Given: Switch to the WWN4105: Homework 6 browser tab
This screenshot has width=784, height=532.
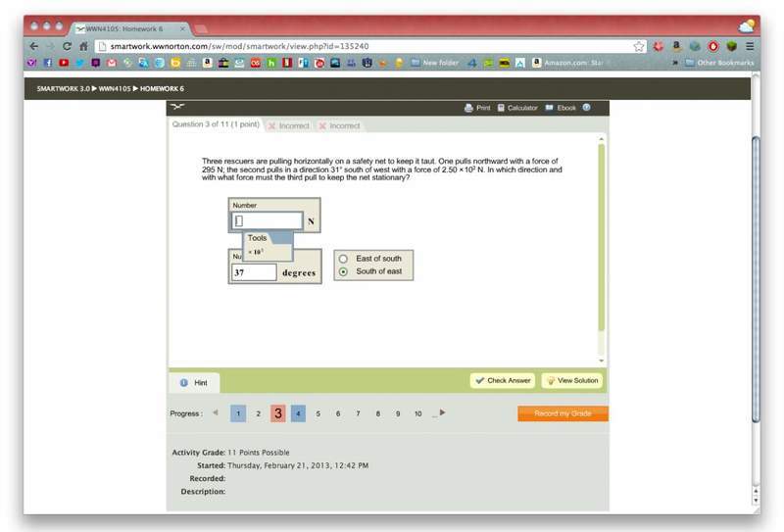Looking at the screenshot, I should pos(129,29).
